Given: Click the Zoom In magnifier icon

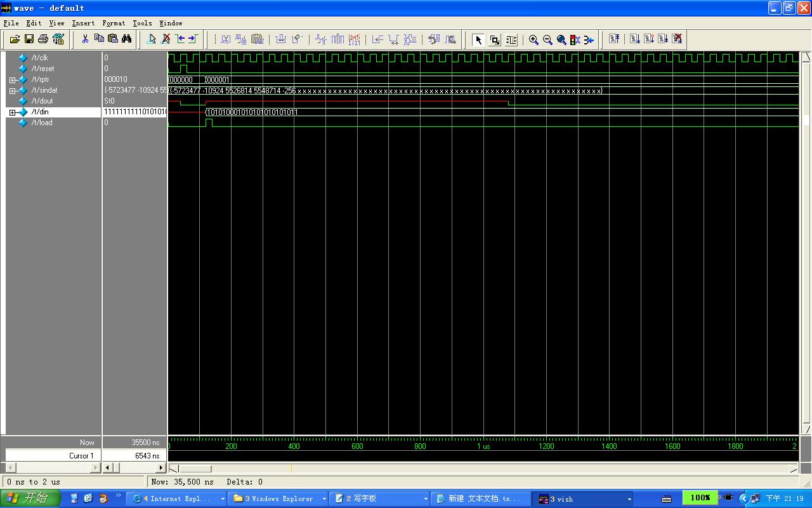Looking at the screenshot, I should [534, 40].
